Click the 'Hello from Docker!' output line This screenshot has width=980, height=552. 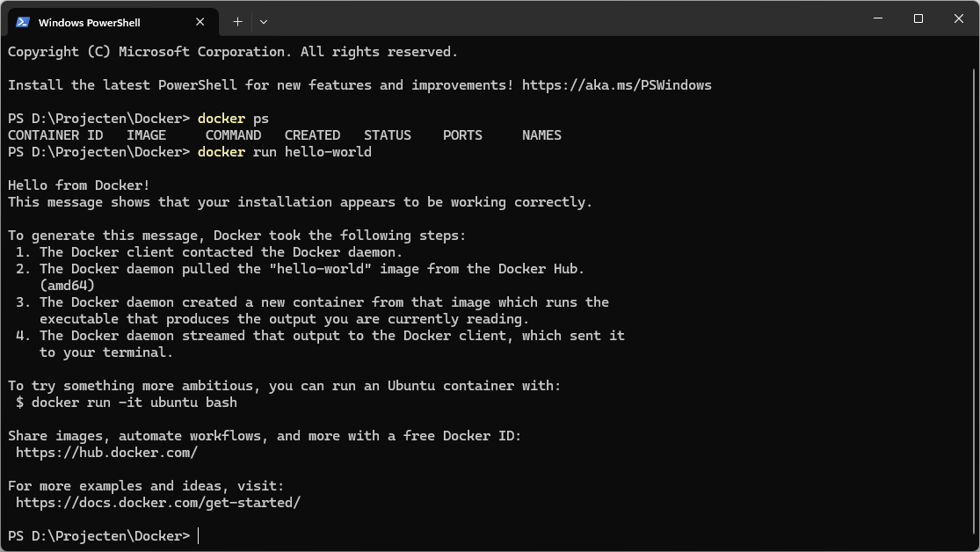tap(79, 185)
